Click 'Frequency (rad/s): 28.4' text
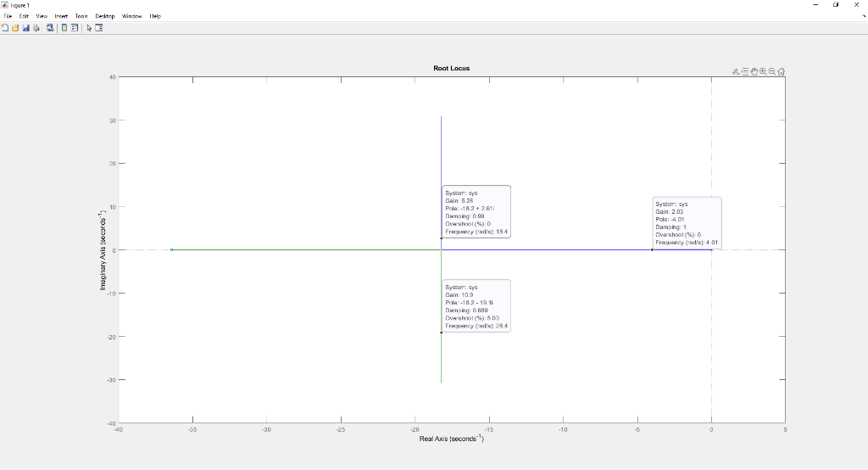The height and width of the screenshot is (470, 868). click(476, 326)
